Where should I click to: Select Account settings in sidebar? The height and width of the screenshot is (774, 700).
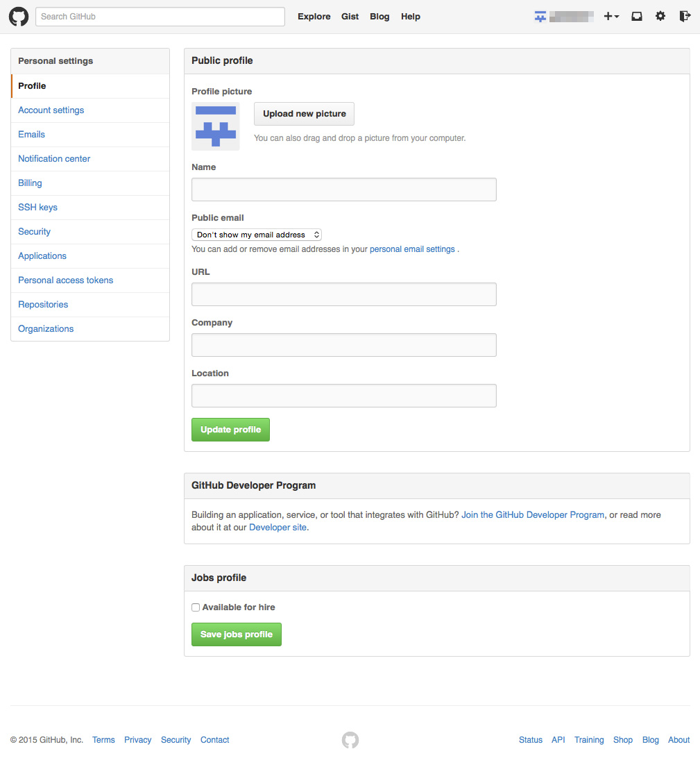coord(51,110)
